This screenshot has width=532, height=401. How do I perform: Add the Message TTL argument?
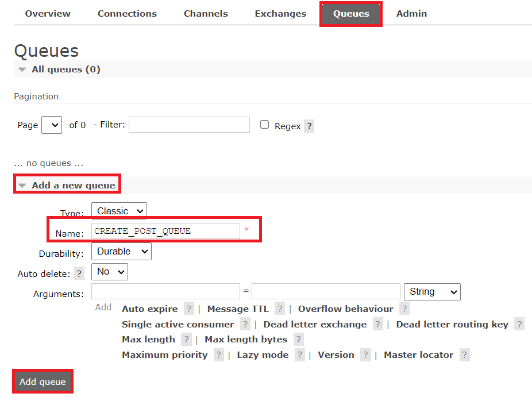(x=238, y=309)
